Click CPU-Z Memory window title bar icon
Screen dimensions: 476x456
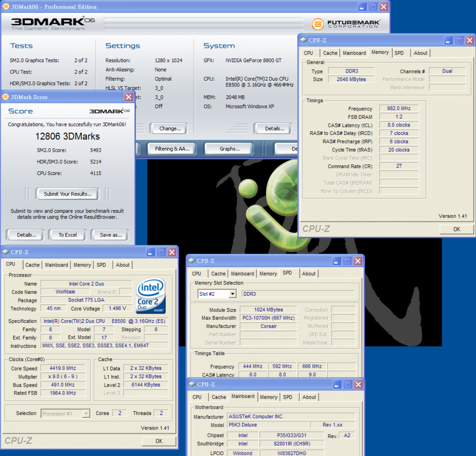pyautogui.click(x=303, y=40)
